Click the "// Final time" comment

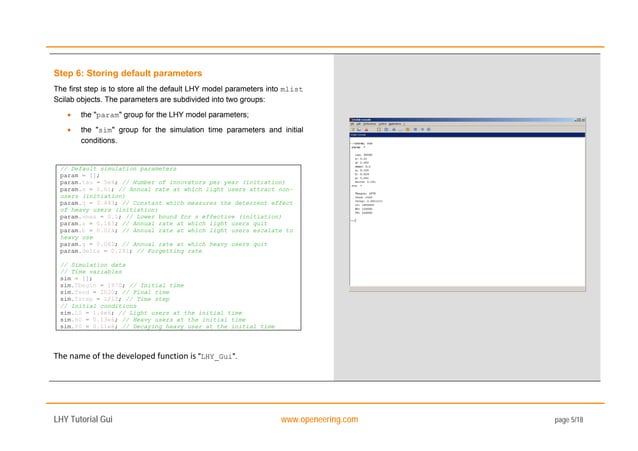[x=146, y=292]
